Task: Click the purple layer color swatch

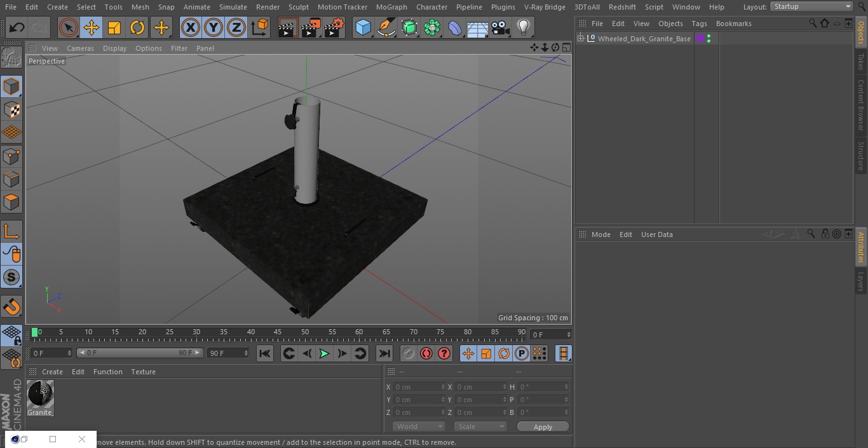Action: [700, 39]
